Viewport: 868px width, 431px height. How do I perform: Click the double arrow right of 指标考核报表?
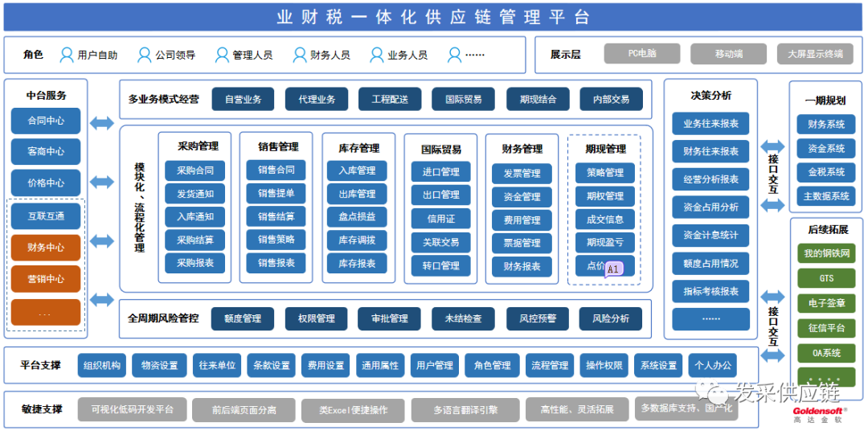(773, 297)
